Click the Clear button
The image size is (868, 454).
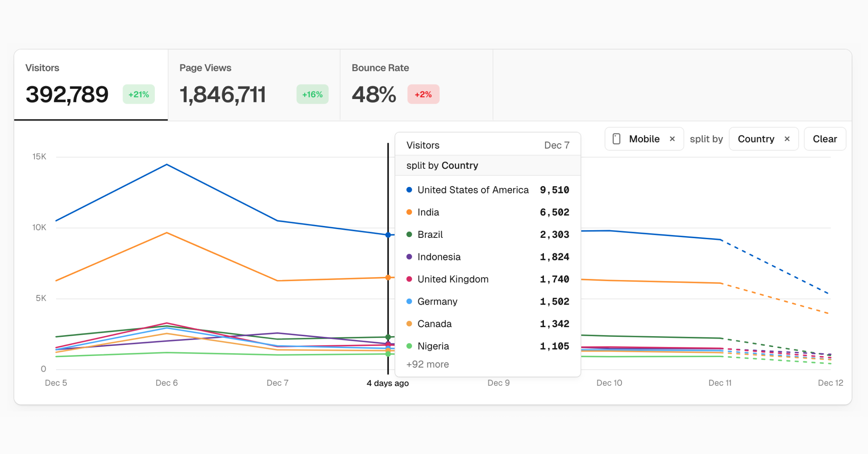[825, 138]
